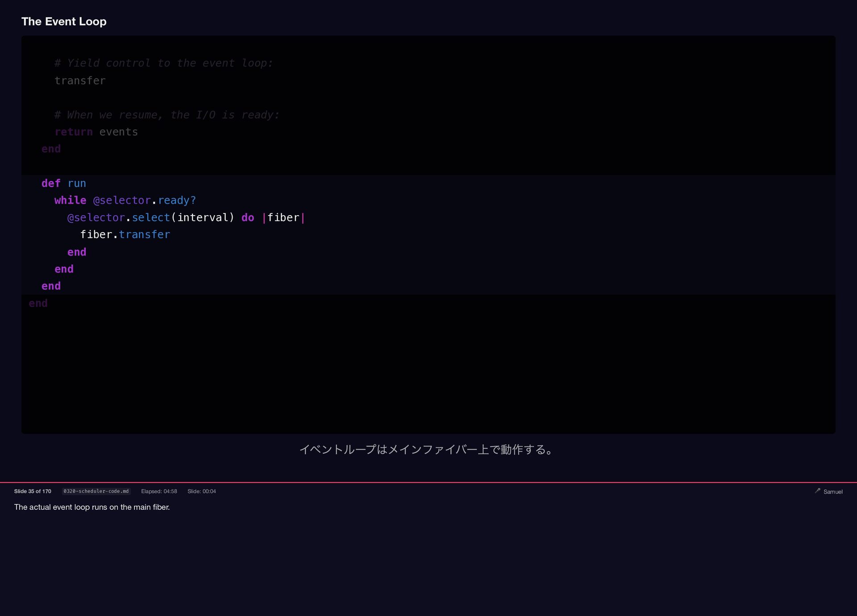
Task: Click the microphone icon beside Samuel
Action: (817, 491)
